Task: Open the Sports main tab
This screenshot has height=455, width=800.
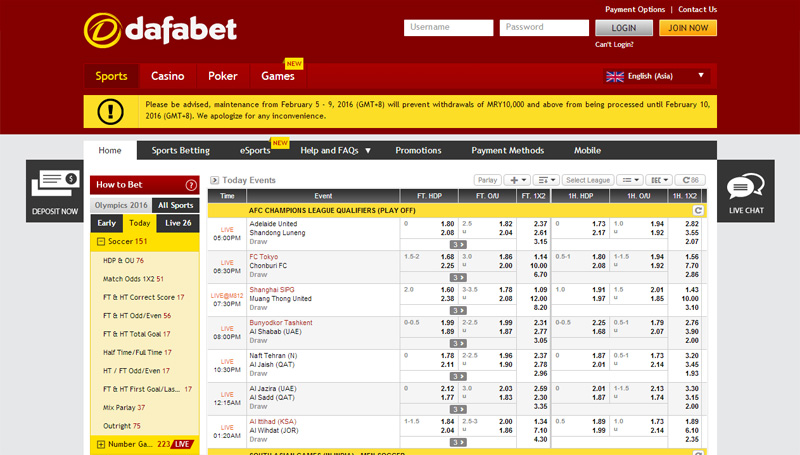Action: pos(111,76)
